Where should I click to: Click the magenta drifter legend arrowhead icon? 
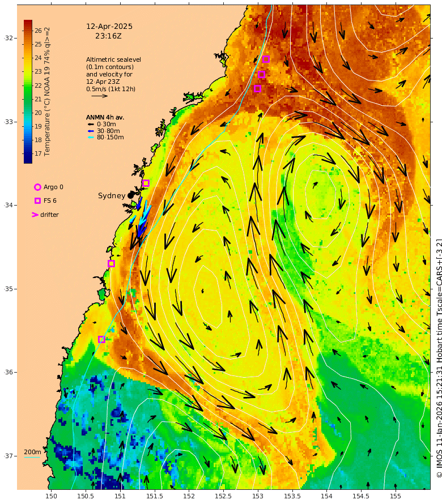(35, 215)
